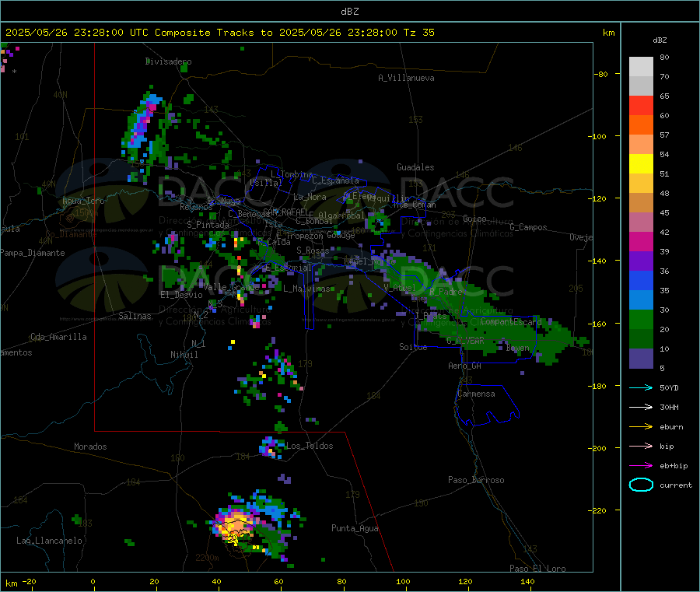The width and height of the screenshot is (700, 592).
Task: Click the 'Salinas' map label
Action: [135, 316]
